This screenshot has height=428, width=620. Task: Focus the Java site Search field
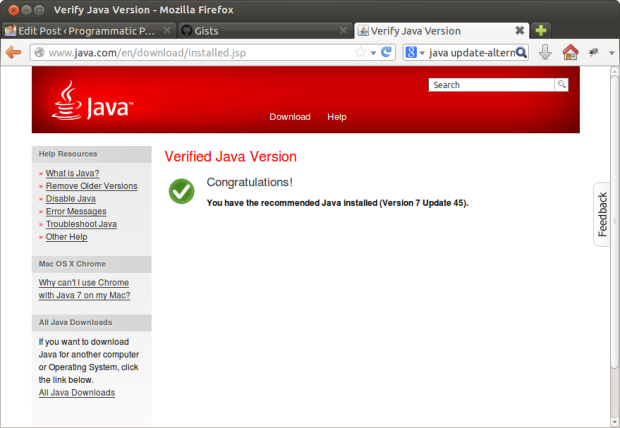[x=491, y=85]
